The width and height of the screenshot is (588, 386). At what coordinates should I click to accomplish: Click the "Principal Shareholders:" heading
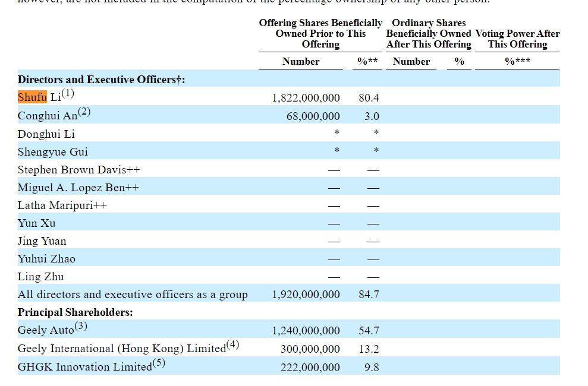pyautogui.click(x=76, y=312)
